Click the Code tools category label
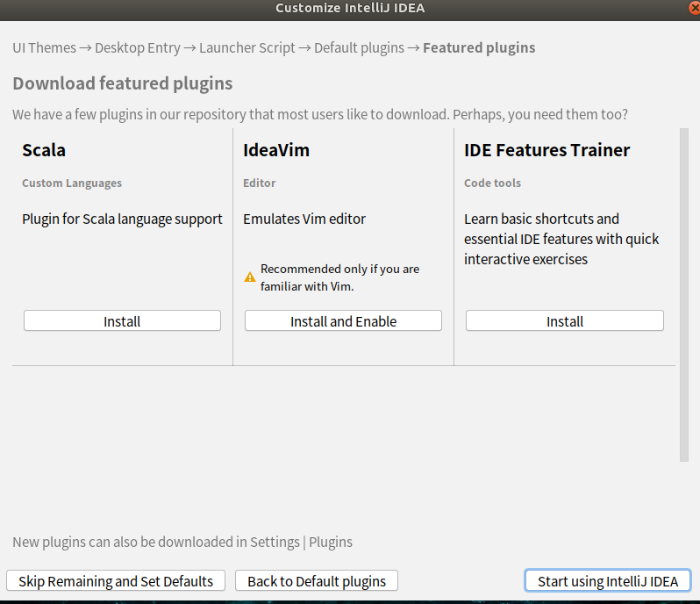 tap(492, 183)
